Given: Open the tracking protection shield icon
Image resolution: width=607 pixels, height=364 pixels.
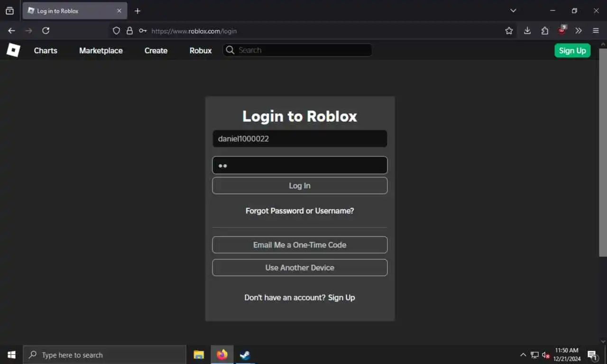Looking at the screenshot, I should [x=116, y=31].
